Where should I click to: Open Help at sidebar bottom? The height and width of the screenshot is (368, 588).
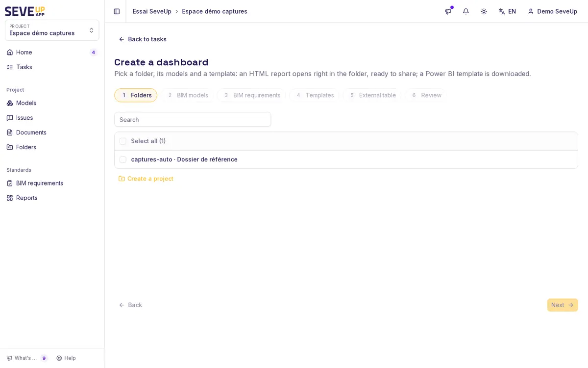pyautogui.click(x=66, y=358)
